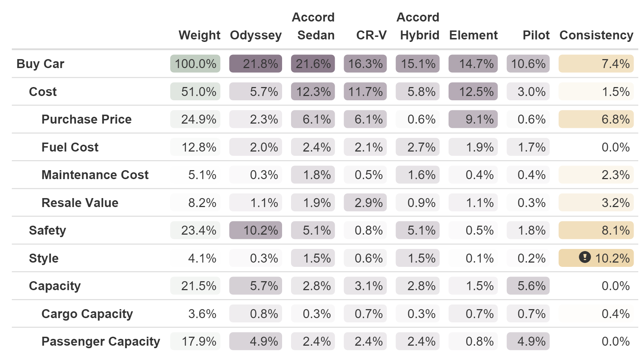
Task: Click the Odyssey 10.2% Safety cell
Action: click(x=256, y=230)
